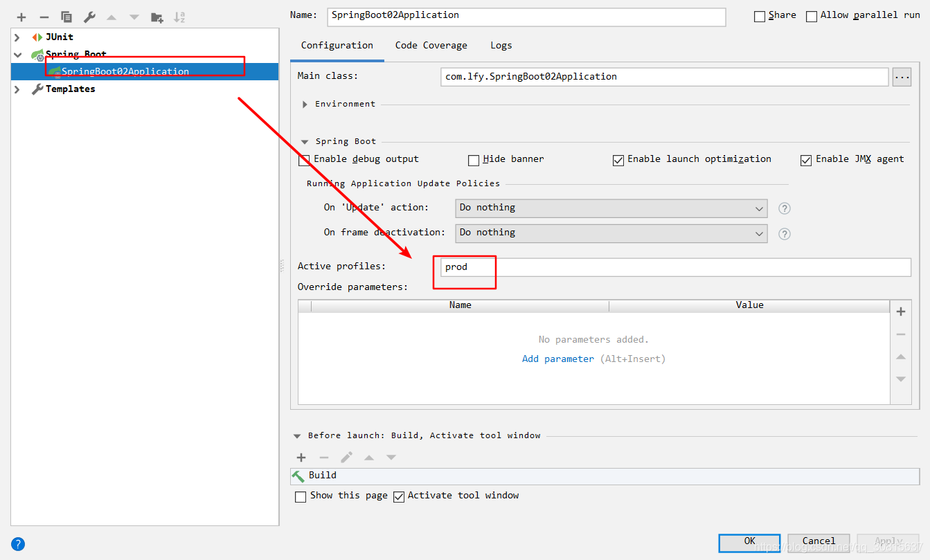Move before launch task down

(x=391, y=457)
